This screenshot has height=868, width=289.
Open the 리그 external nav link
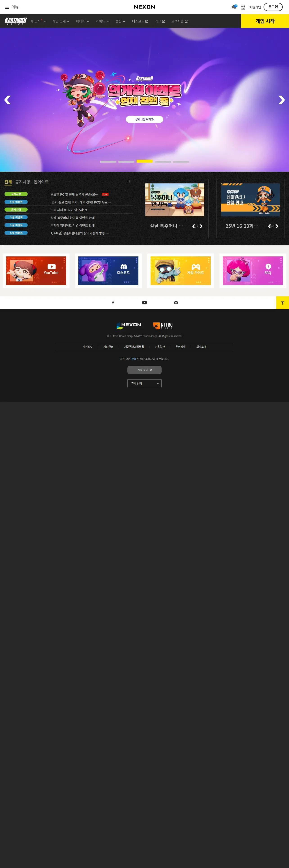[x=160, y=21]
